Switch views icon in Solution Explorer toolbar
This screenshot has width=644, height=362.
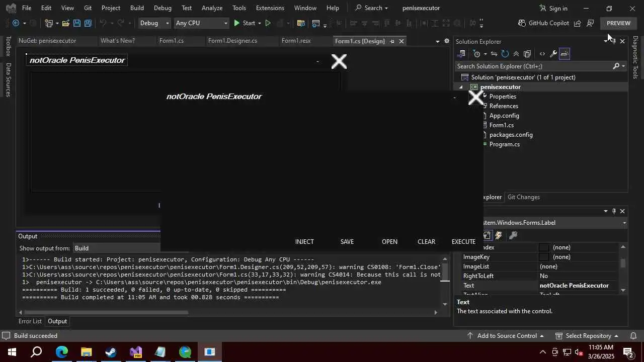461,54
